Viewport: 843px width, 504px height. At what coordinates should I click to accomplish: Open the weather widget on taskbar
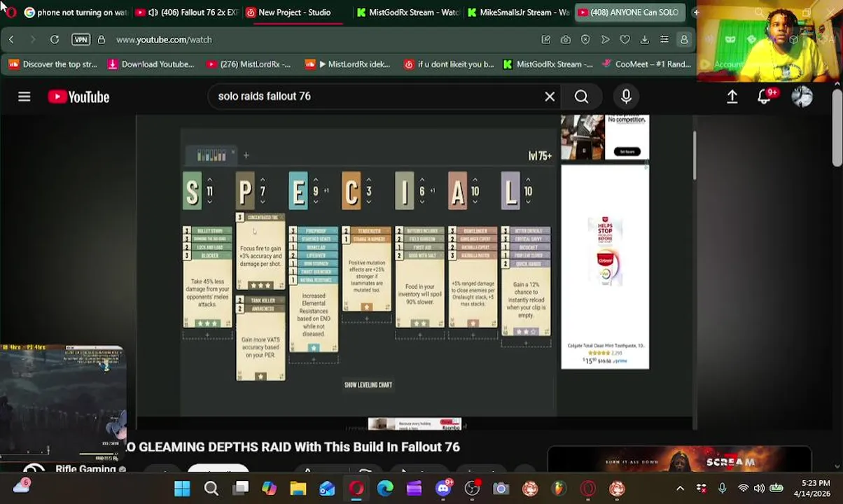[21, 485]
